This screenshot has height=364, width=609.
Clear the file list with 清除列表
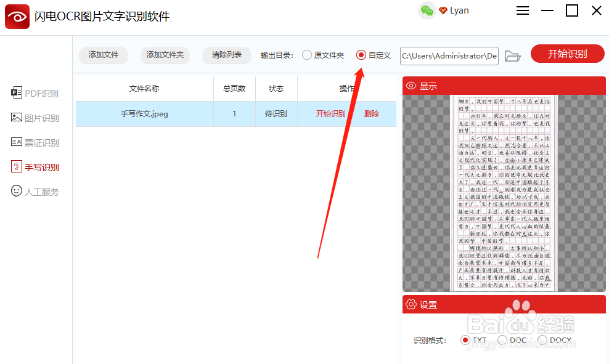click(x=226, y=55)
